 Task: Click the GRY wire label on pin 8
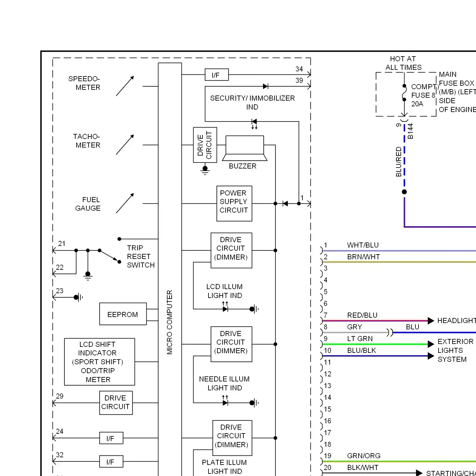click(355, 327)
